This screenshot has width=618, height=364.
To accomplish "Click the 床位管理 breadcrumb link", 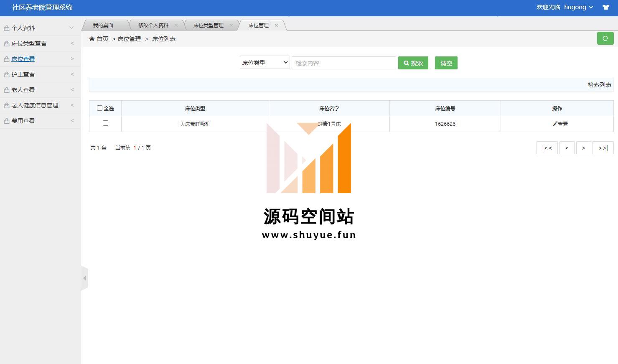I will (129, 39).
